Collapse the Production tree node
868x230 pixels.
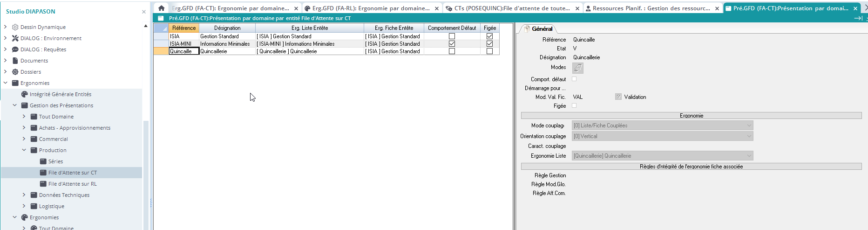(x=24, y=150)
